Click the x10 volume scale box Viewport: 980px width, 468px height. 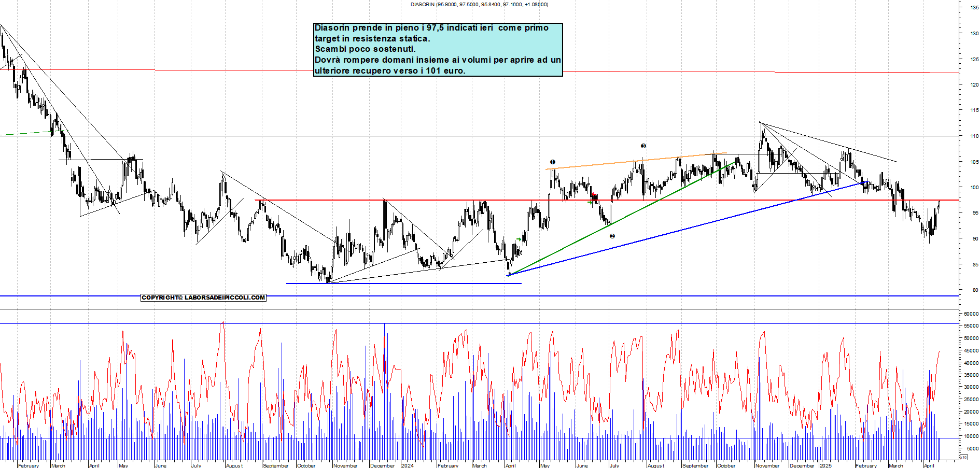pos(963,457)
